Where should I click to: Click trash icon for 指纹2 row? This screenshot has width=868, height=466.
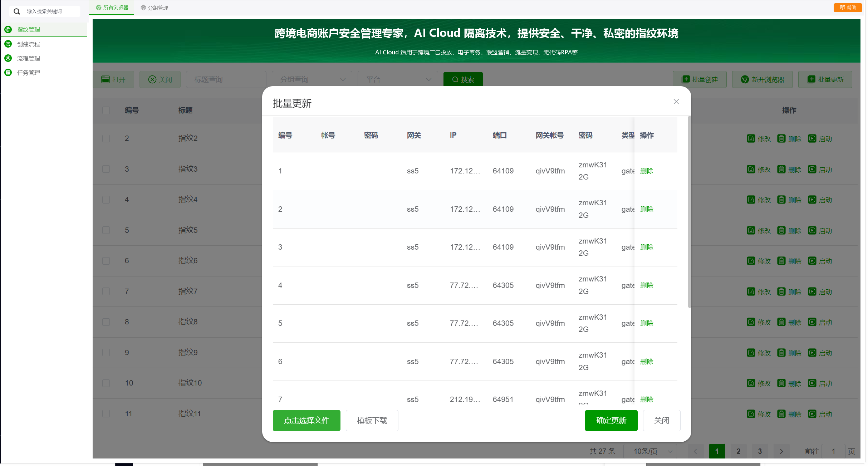click(781, 138)
